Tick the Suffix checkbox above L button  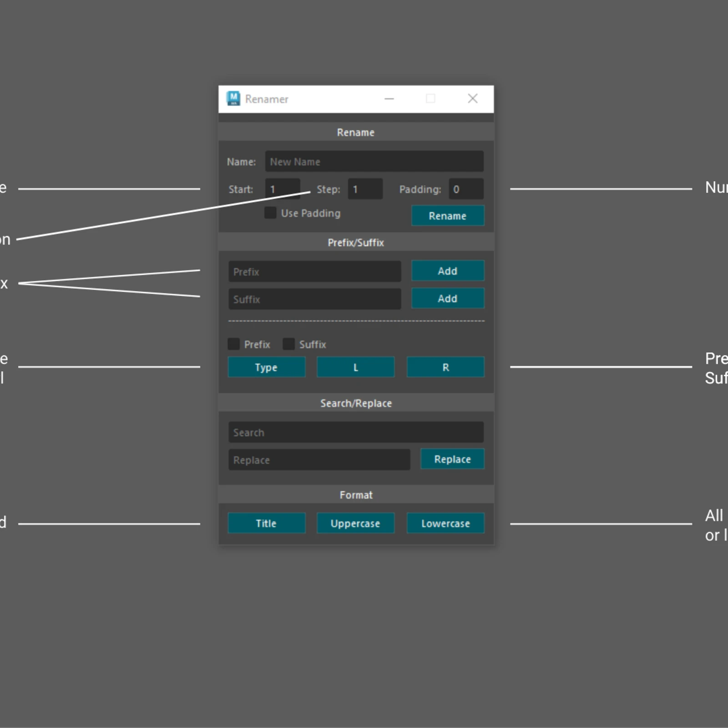click(289, 344)
